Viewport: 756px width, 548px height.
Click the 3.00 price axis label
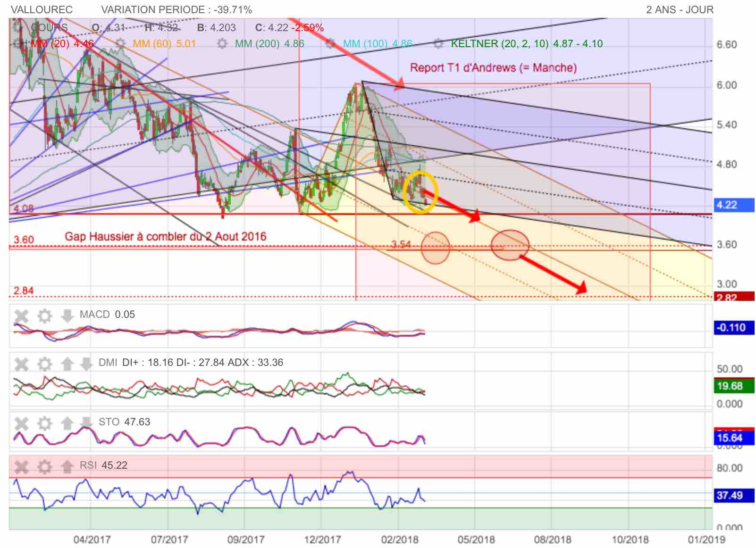point(727,284)
